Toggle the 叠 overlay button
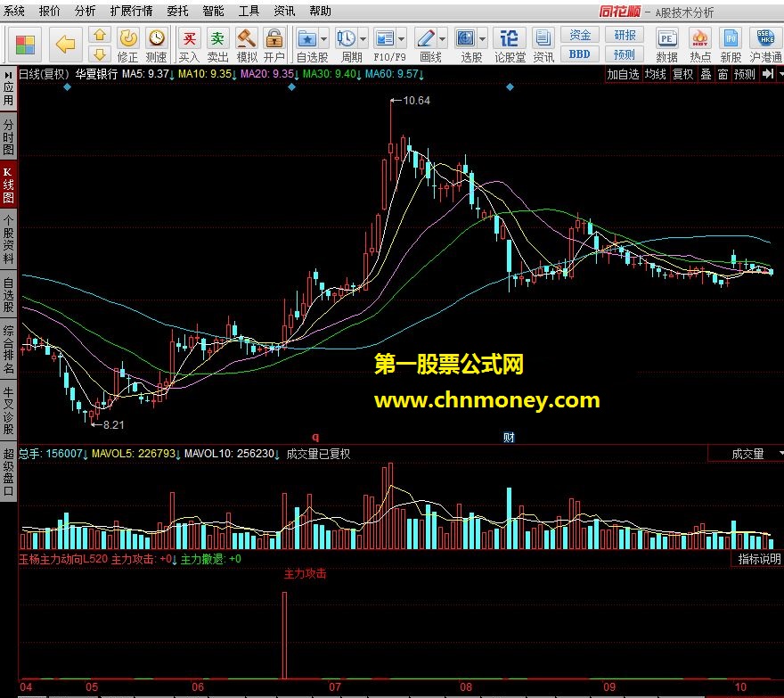This screenshot has width=784, height=698. click(x=706, y=74)
